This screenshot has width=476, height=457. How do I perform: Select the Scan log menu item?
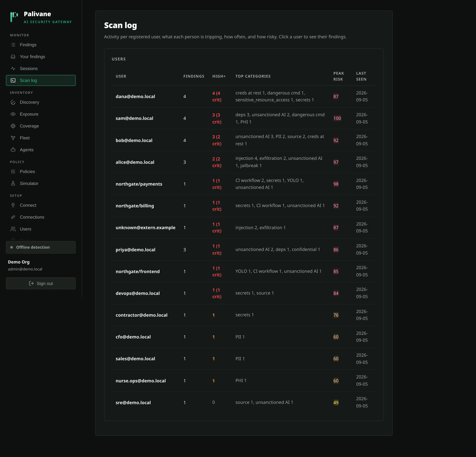tap(41, 81)
